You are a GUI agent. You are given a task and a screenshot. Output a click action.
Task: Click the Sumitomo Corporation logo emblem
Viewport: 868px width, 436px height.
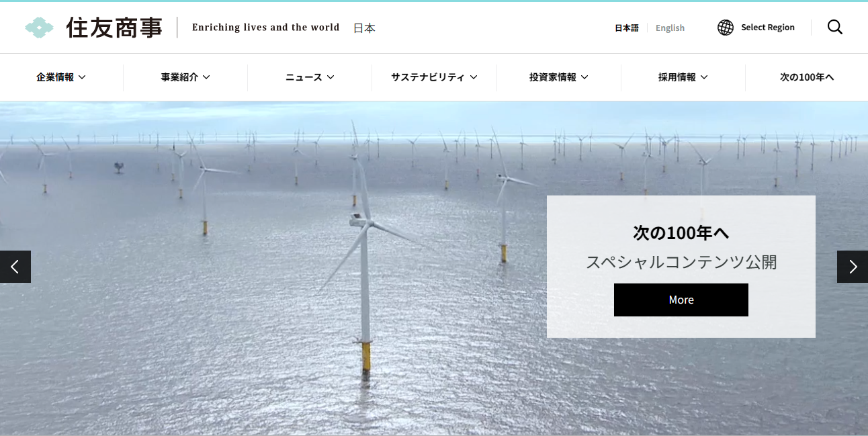(39, 28)
